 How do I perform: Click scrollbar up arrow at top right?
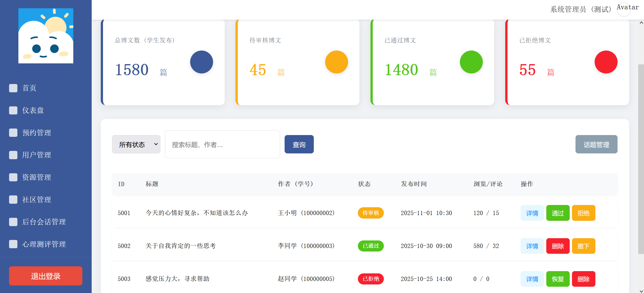pos(641,23)
